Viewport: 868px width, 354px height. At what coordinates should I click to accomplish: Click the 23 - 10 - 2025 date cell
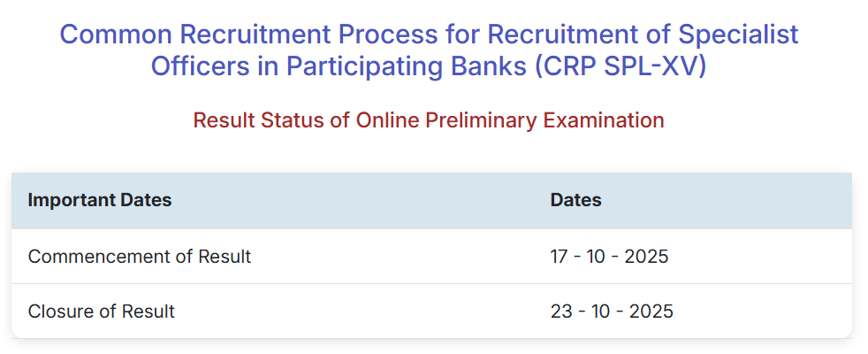[x=612, y=312]
